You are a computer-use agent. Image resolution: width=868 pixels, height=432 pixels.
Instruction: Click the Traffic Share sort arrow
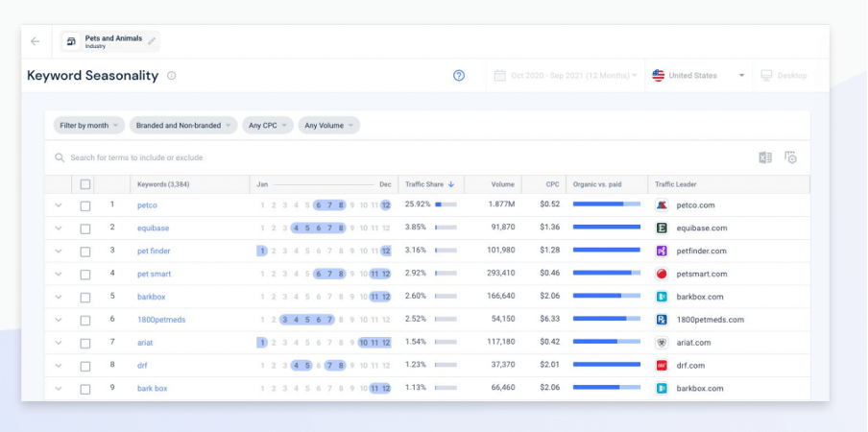click(x=451, y=184)
